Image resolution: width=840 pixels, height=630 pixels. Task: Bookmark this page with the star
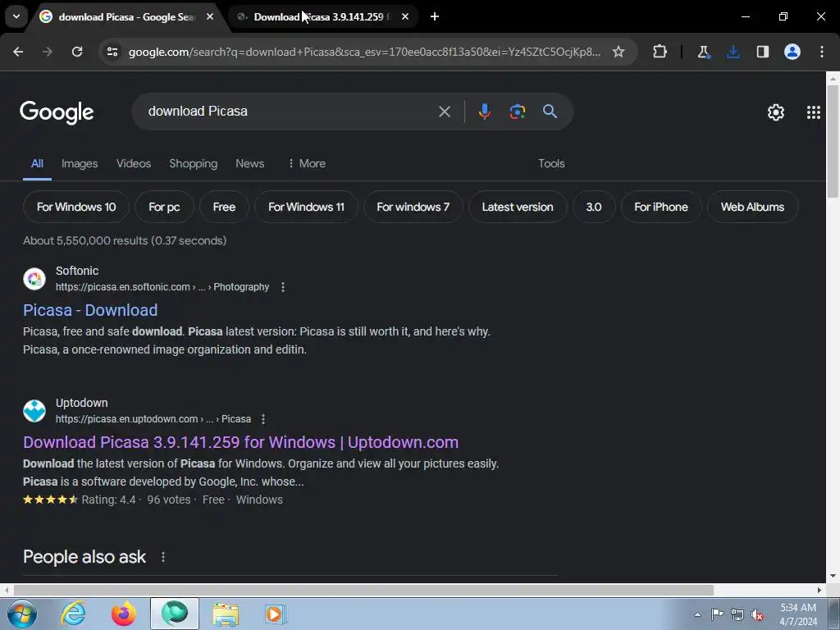point(619,52)
